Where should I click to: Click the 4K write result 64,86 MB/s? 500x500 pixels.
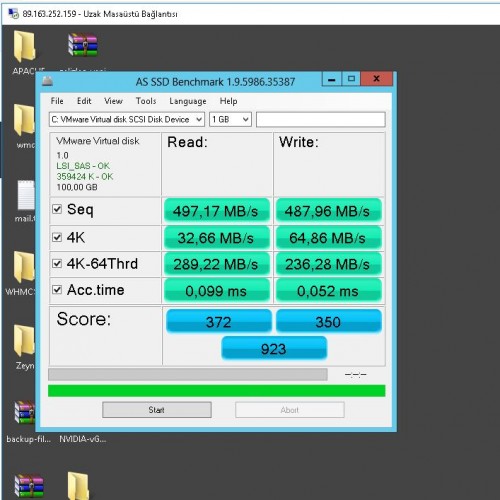pyautogui.click(x=328, y=238)
